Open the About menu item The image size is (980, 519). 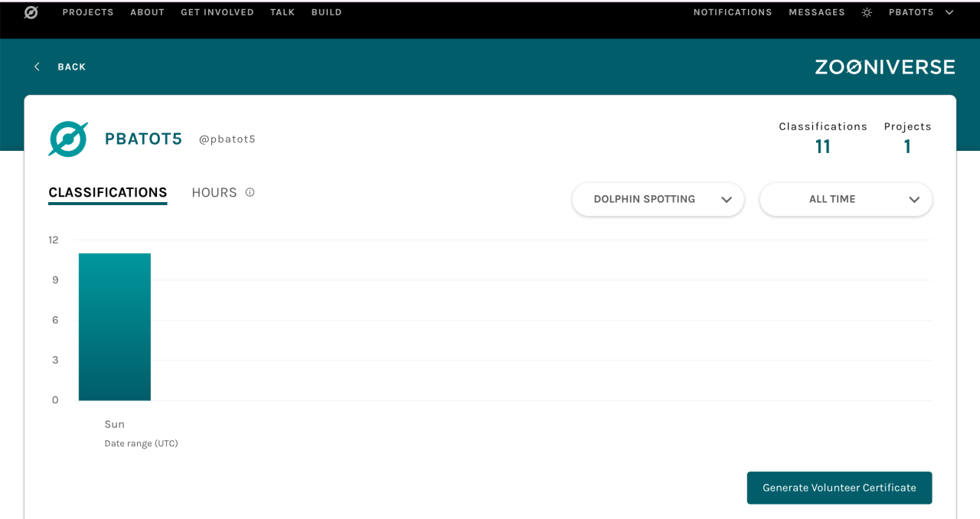click(147, 12)
